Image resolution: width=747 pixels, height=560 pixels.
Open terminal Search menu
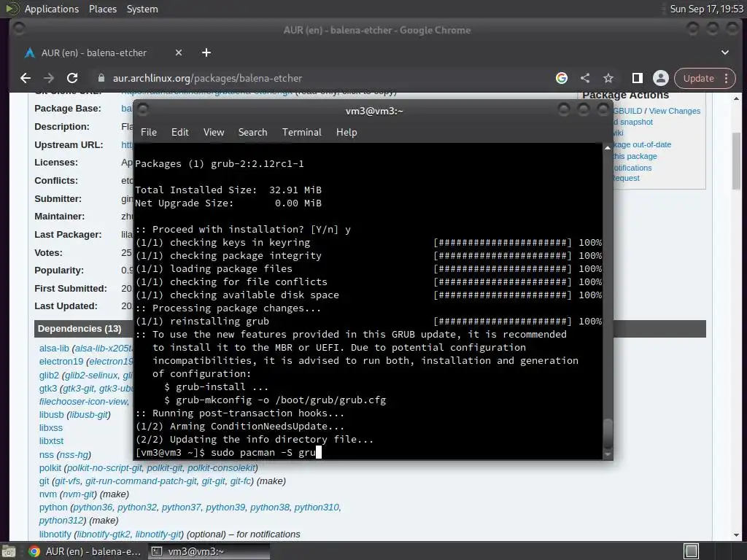point(252,133)
